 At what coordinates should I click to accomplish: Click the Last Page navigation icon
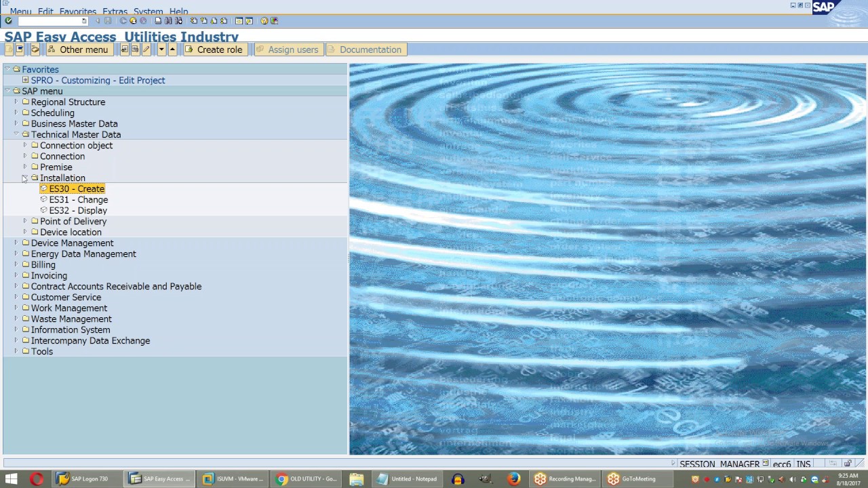pyautogui.click(x=223, y=21)
